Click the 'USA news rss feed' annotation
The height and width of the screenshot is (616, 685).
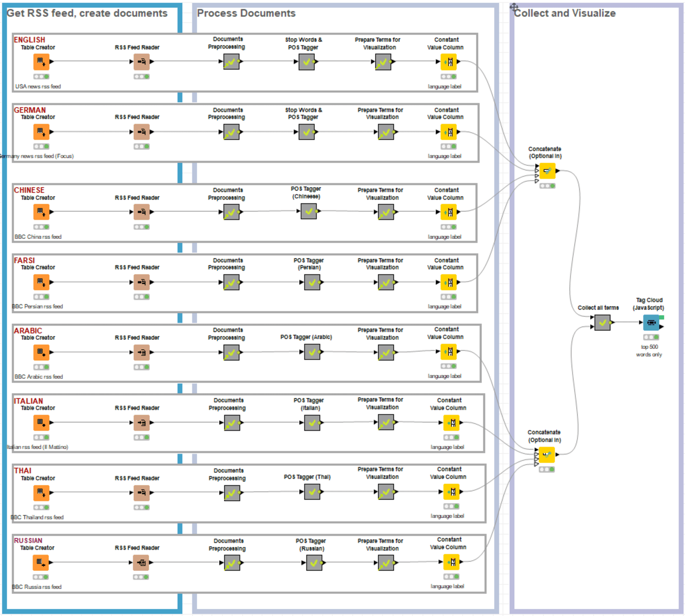coord(38,87)
